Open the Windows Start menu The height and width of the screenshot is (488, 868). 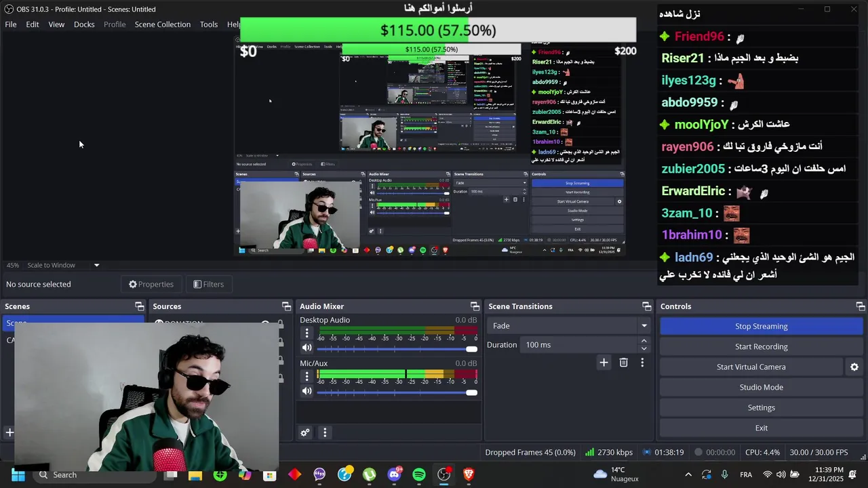tap(18, 474)
